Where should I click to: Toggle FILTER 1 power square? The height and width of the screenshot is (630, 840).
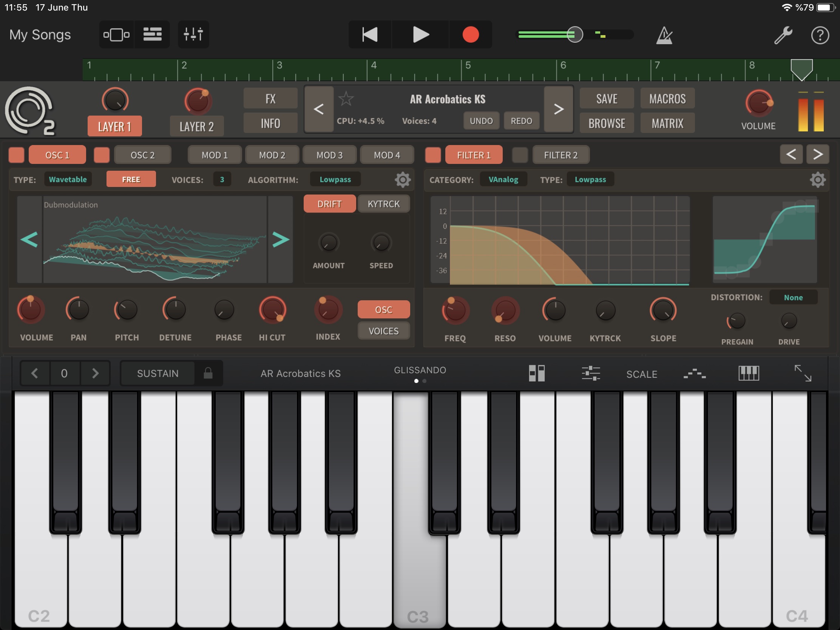433,155
